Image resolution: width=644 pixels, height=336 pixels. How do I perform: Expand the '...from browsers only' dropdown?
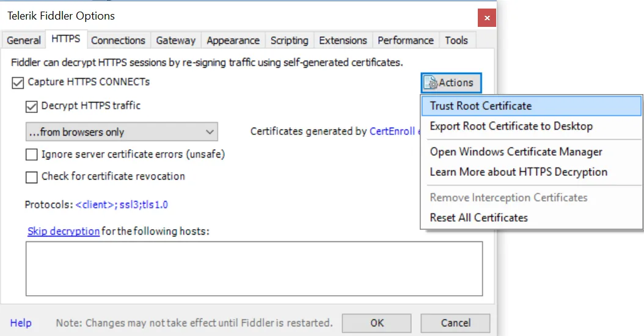tap(122, 132)
